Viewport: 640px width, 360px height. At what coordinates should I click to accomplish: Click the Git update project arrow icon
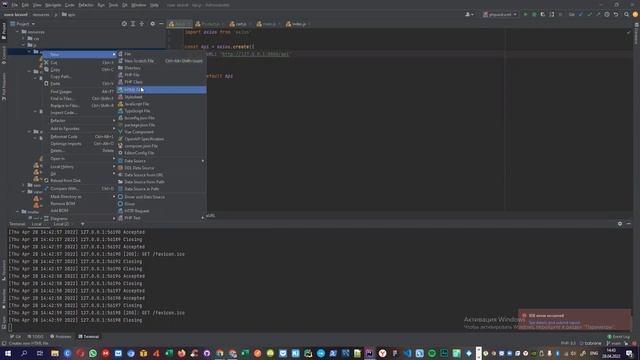[x=580, y=14]
